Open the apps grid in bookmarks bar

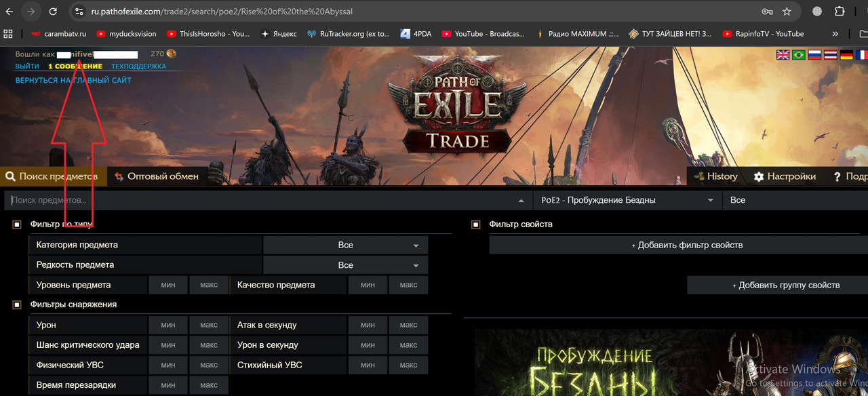coord(8,33)
